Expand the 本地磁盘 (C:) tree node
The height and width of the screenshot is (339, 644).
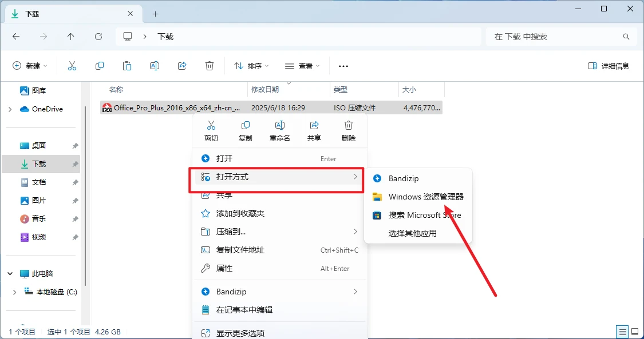pyautogui.click(x=15, y=292)
